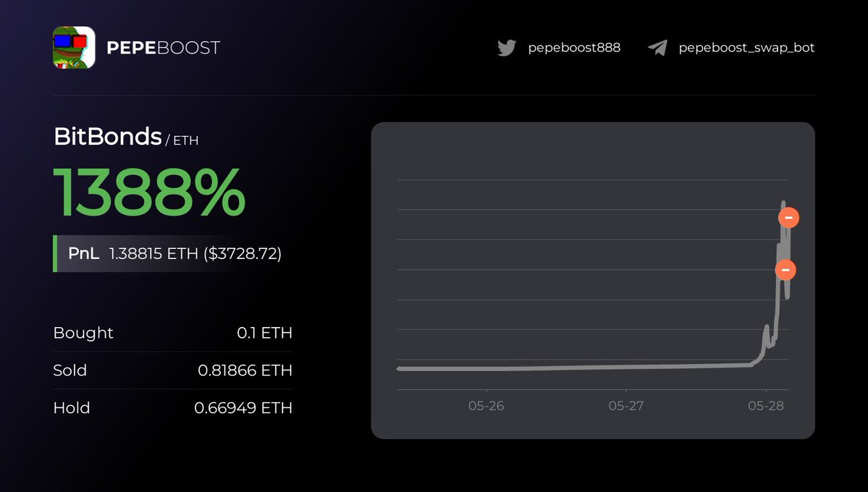The image size is (868, 492).
Task: Click the BitBonds token name
Action: 107,136
